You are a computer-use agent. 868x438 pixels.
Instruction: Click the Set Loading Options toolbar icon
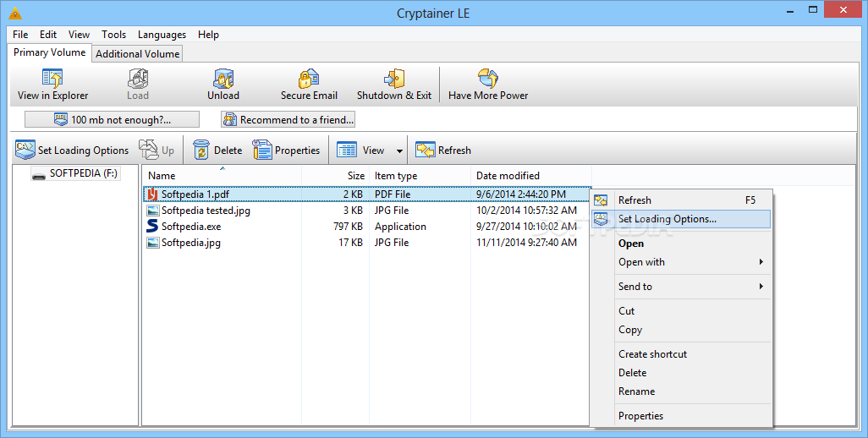point(25,150)
